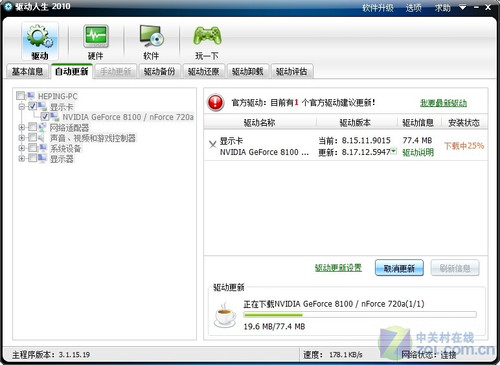Screen dimensions: 500x365
Task: Expand the 网络适配器 tree node
Action: [x=22, y=127]
